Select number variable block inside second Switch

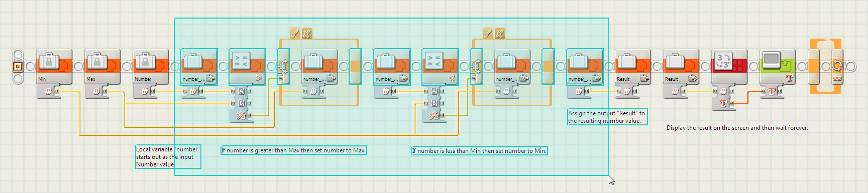(512, 66)
